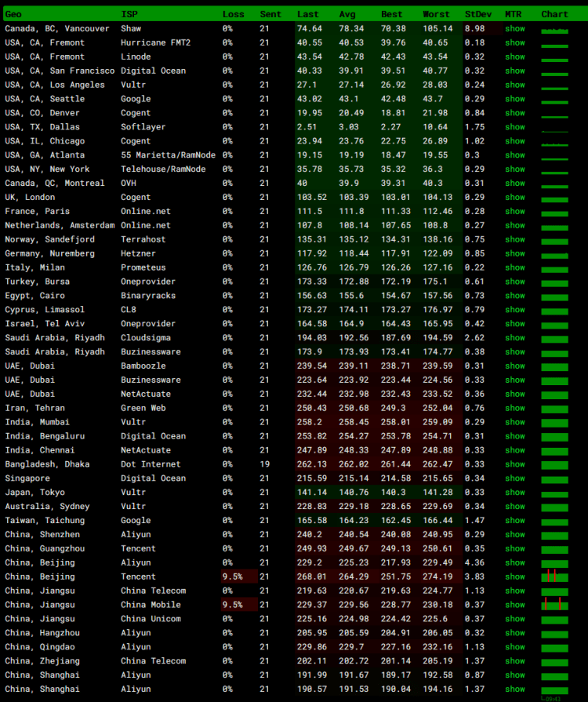Screen dimensions: 588x702
Task: Click the MTR column header
Action: pyautogui.click(x=514, y=14)
